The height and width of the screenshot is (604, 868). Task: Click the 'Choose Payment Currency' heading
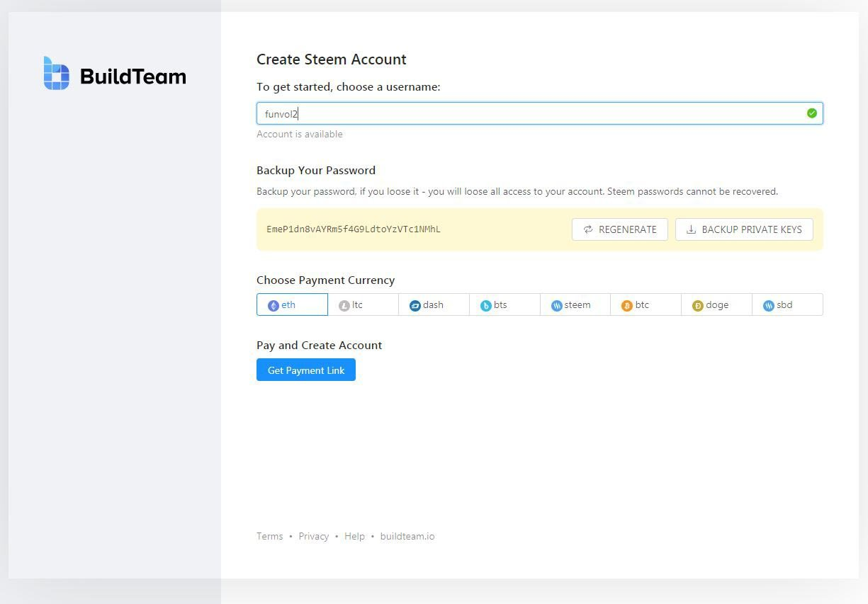[325, 280]
